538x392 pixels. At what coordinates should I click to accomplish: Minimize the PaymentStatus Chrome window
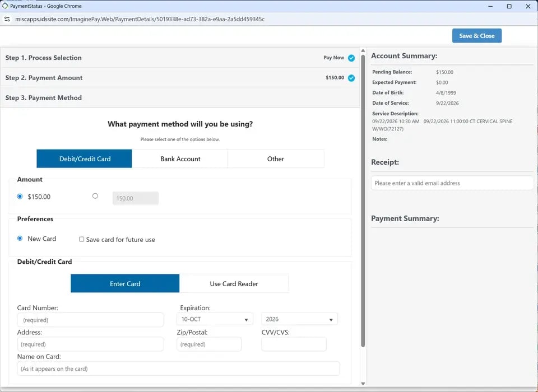pyautogui.click(x=490, y=6)
